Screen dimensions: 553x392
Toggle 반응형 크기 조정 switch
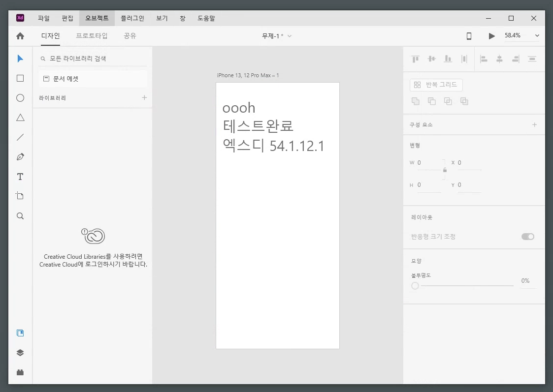pyautogui.click(x=527, y=237)
